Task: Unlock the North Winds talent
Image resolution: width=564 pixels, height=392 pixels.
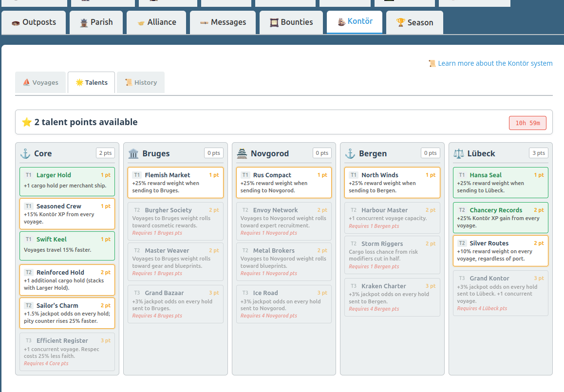Action: point(392,182)
